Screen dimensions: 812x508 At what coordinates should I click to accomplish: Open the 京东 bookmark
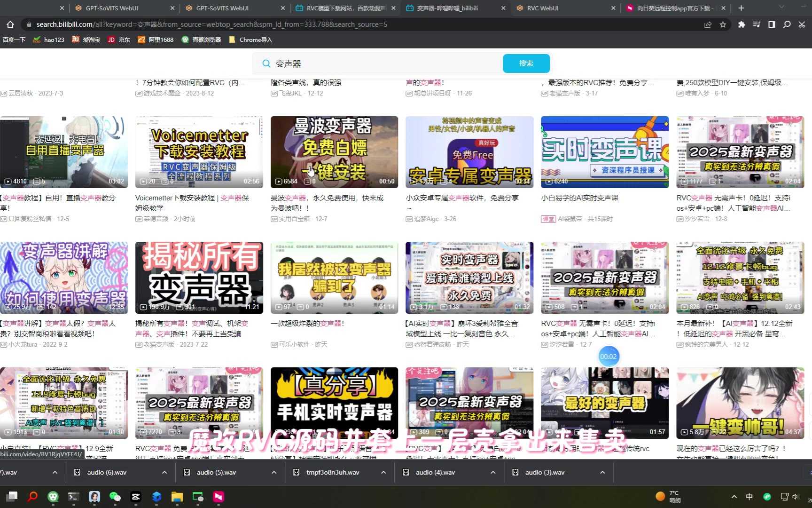(x=119, y=40)
